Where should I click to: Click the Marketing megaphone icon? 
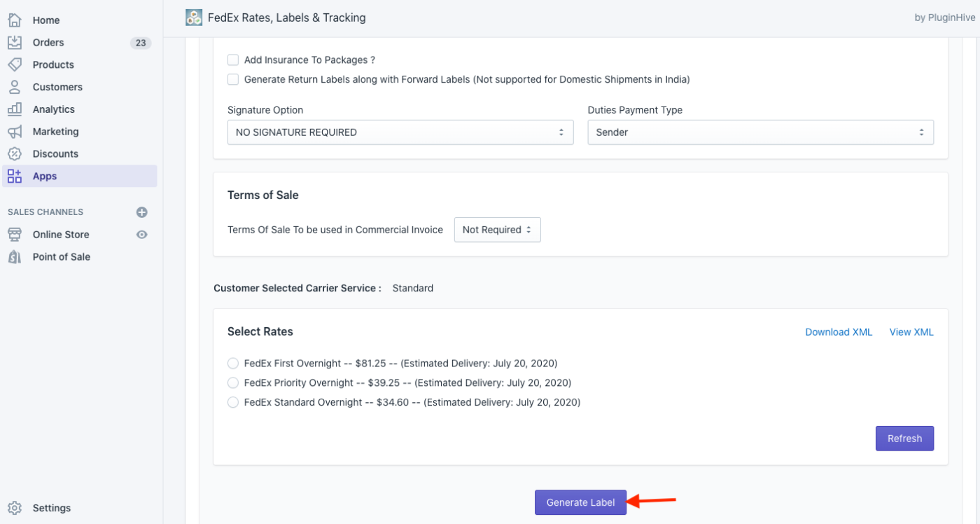point(15,132)
